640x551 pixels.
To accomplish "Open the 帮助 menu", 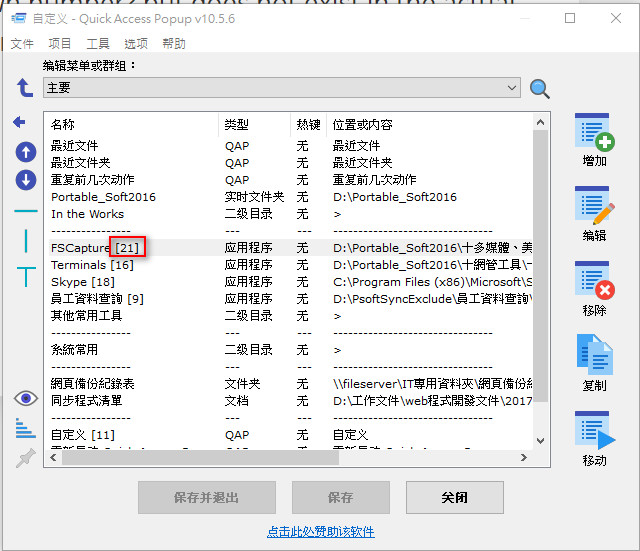I will pyautogui.click(x=174, y=44).
